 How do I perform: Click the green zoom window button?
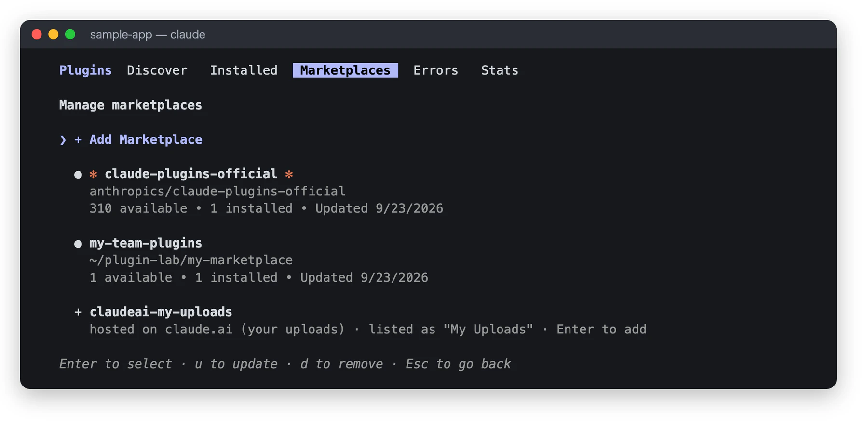(x=70, y=34)
